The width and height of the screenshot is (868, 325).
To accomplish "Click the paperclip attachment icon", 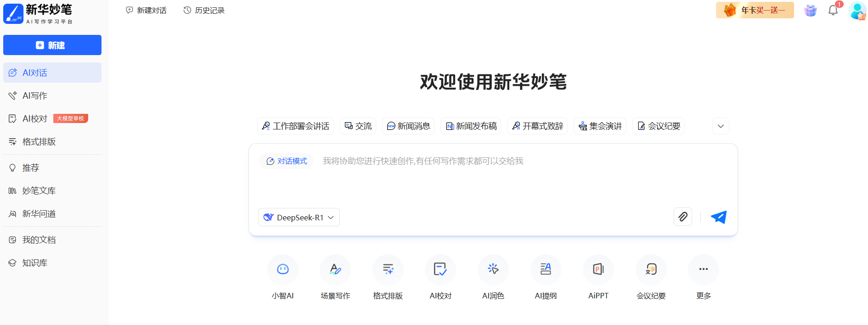I will [682, 217].
